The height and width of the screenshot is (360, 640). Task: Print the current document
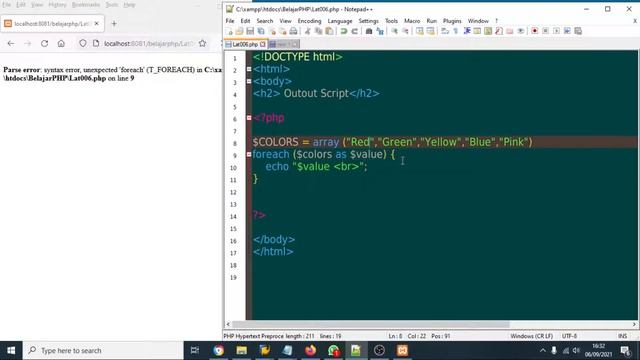pos(293,31)
